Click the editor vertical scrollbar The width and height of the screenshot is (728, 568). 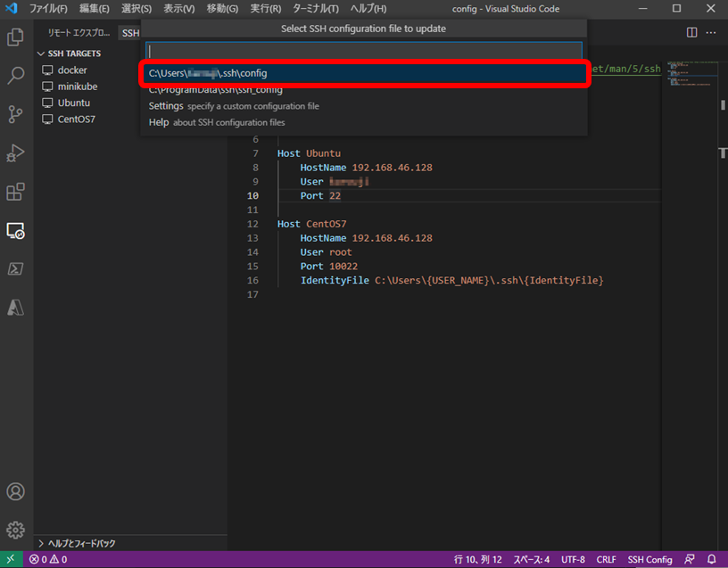pyautogui.click(x=723, y=105)
